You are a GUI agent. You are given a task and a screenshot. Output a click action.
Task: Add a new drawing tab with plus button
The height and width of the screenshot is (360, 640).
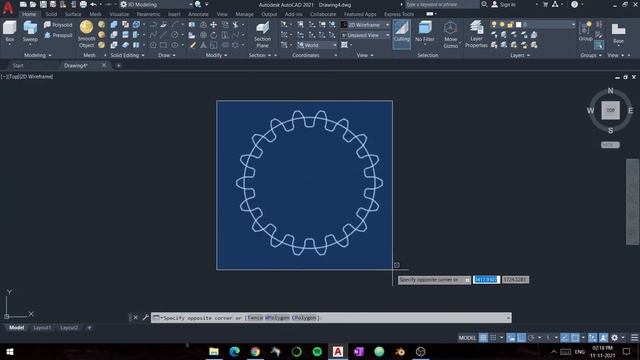(118, 65)
